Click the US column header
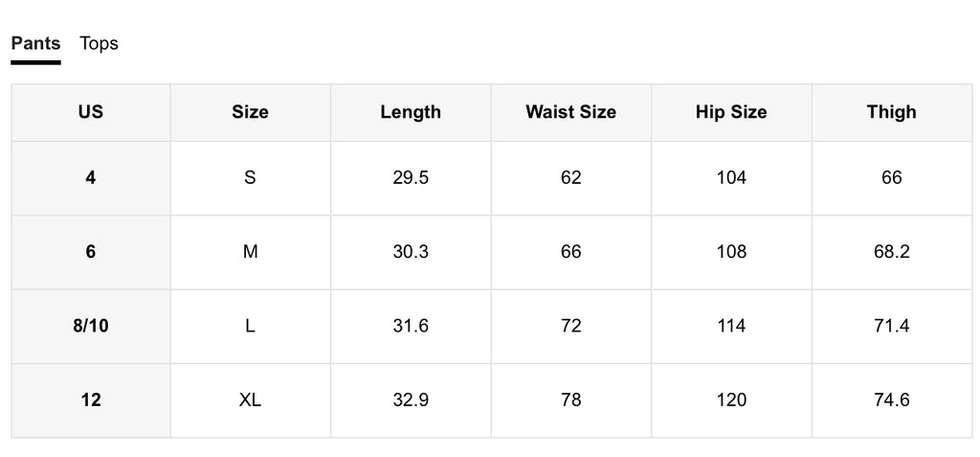 (x=91, y=112)
